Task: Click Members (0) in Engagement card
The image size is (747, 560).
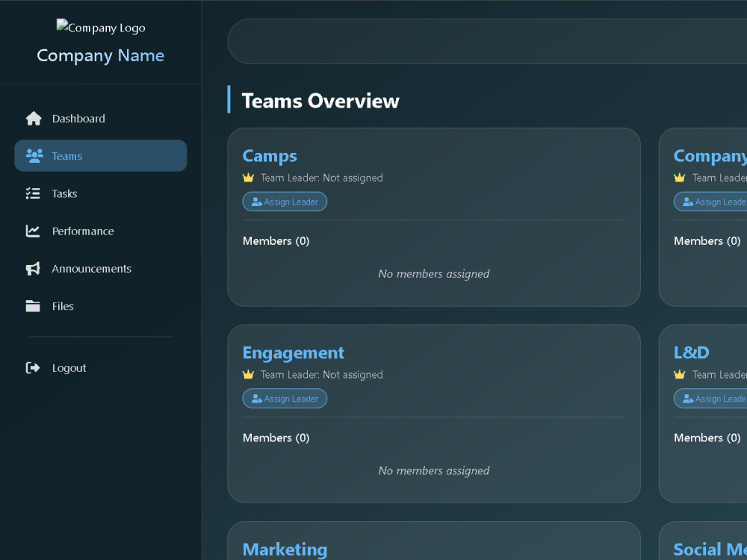Action: pyautogui.click(x=276, y=438)
